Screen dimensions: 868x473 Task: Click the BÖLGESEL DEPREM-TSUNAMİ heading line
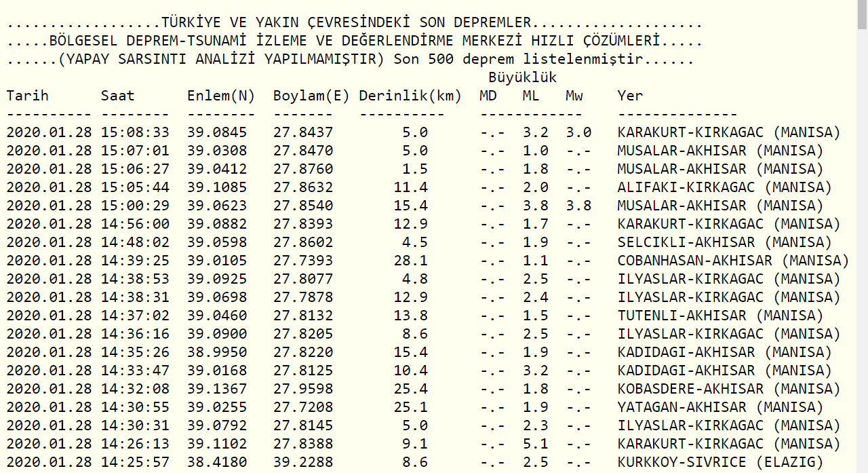click(x=354, y=41)
